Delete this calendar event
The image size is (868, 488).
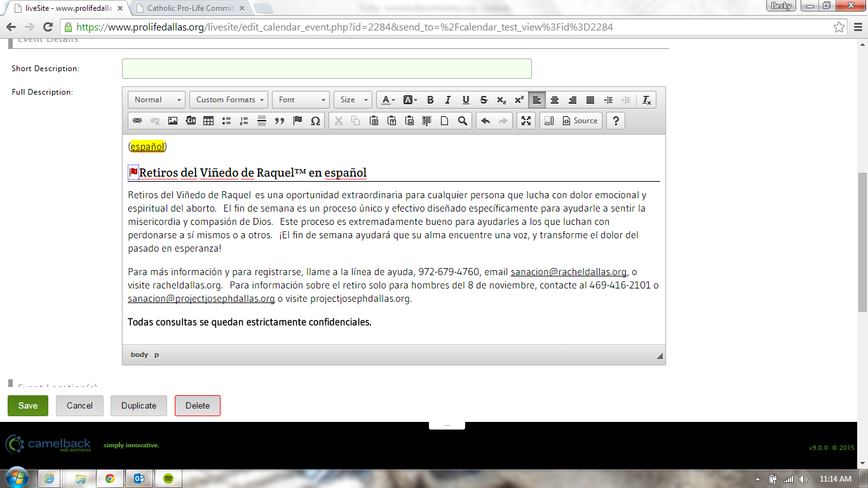tap(198, 405)
